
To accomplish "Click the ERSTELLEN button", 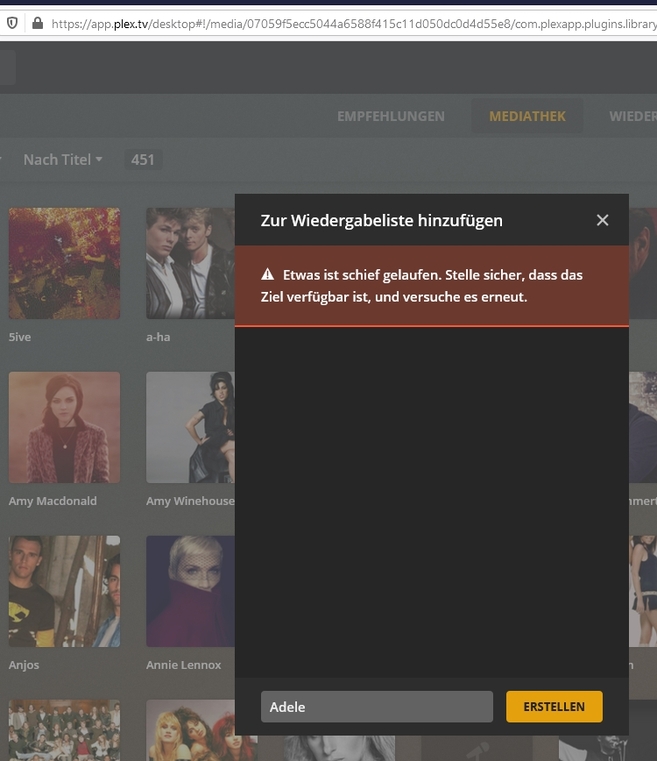I will point(554,707).
